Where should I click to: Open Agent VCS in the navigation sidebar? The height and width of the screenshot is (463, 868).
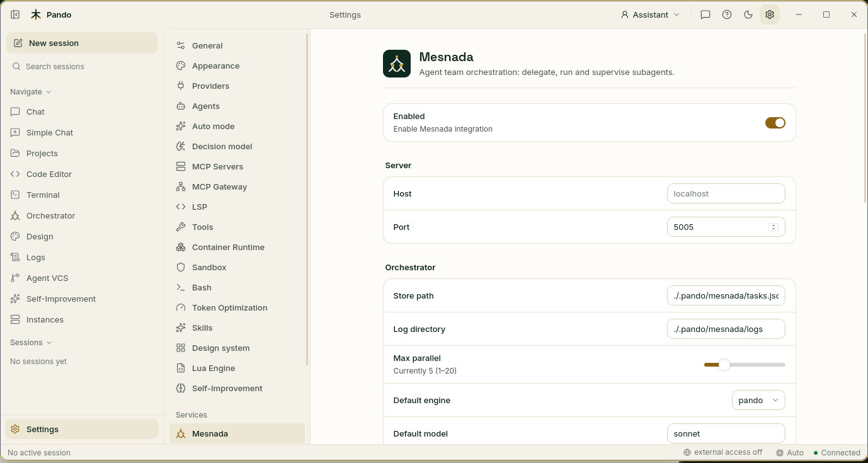[82, 278]
